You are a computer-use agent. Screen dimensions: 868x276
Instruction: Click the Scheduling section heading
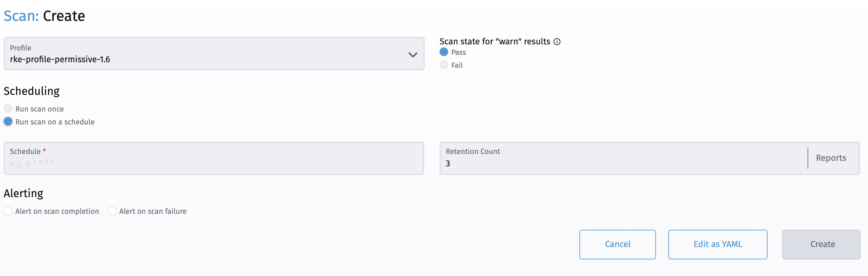click(31, 91)
